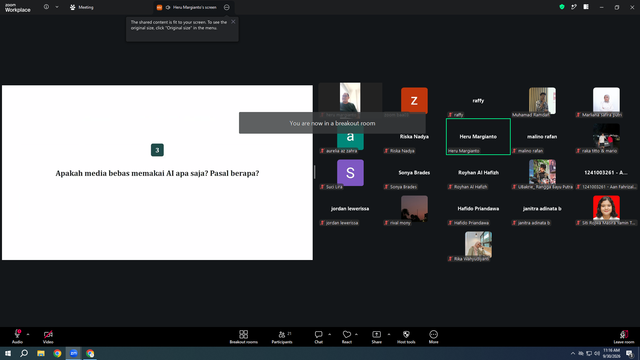Click slide number 3 badge on shared screen
Viewport: 640px width, 360px height.
point(157,150)
